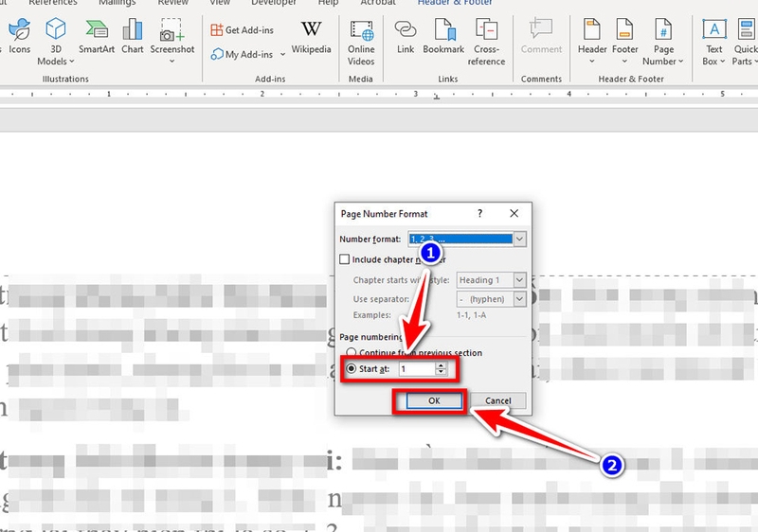This screenshot has width=758, height=532.
Task: Open the 3D Models insert option
Action: click(x=56, y=39)
